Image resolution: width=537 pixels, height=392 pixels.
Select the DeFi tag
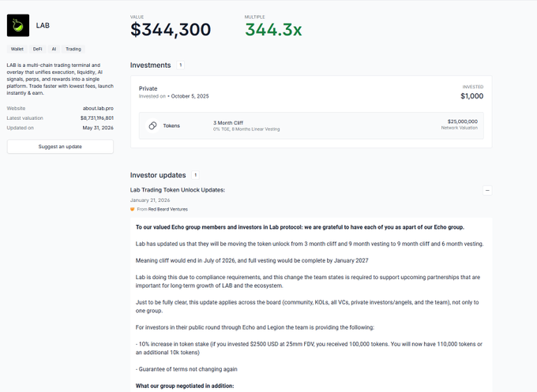[38, 49]
